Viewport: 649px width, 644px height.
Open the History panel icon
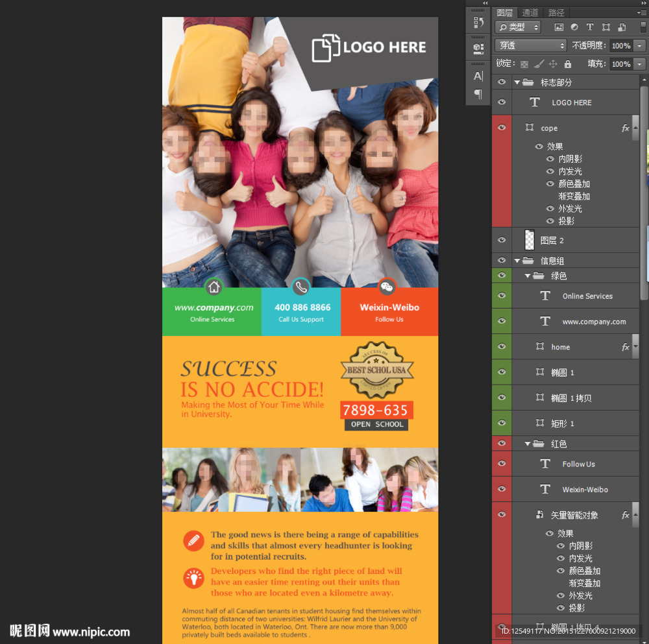(478, 22)
